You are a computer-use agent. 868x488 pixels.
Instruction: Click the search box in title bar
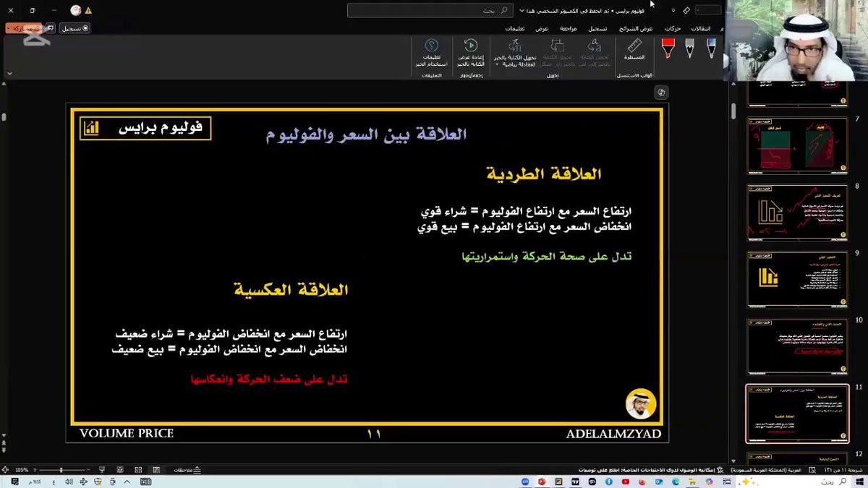point(430,10)
